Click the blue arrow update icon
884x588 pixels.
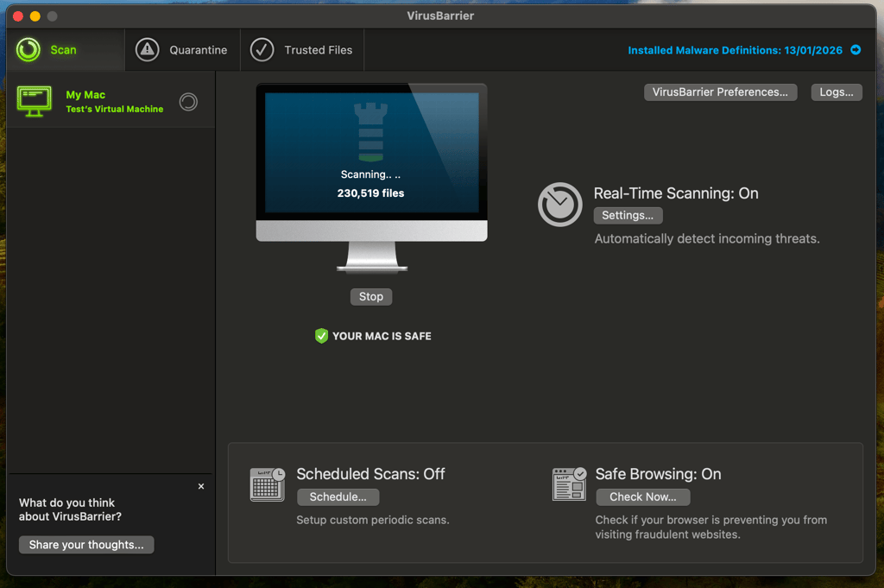coord(856,49)
